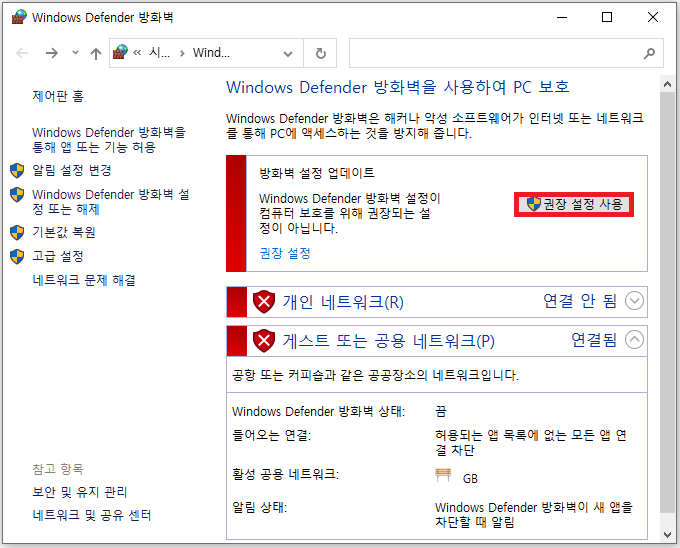The width and height of the screenshot is (680, 548).
Task: Click the 게스트 또는 공용 네트워크(P) heading
Action: click(389, 341)
